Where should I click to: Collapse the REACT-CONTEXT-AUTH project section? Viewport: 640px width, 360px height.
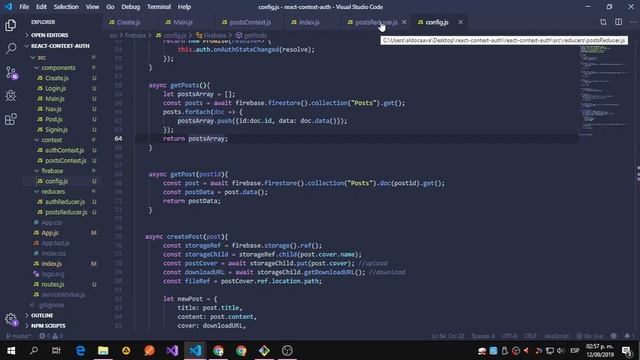tap(61, 46)
